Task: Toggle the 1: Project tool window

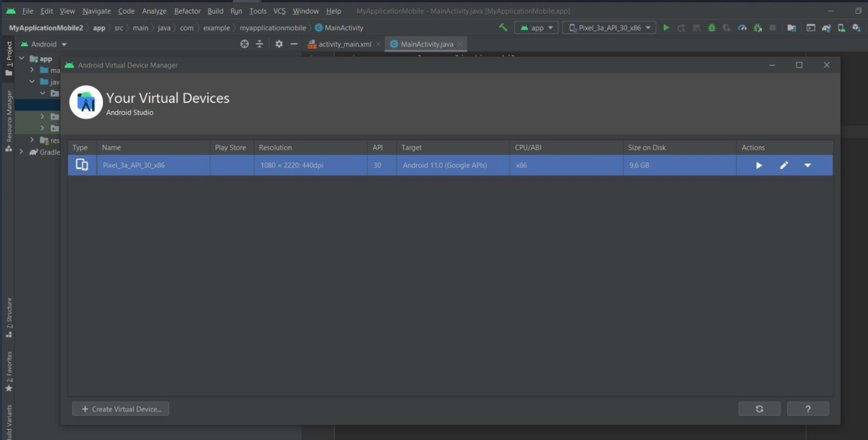Action: click(9, 58)
